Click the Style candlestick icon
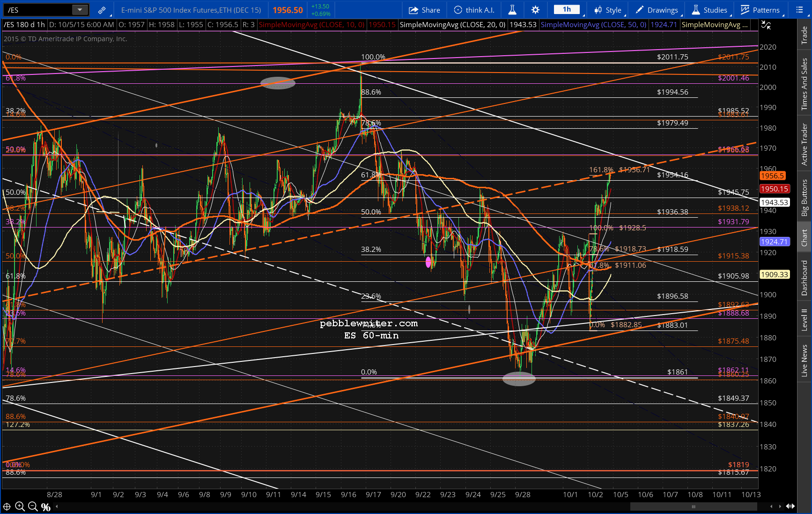 [598, 10]
